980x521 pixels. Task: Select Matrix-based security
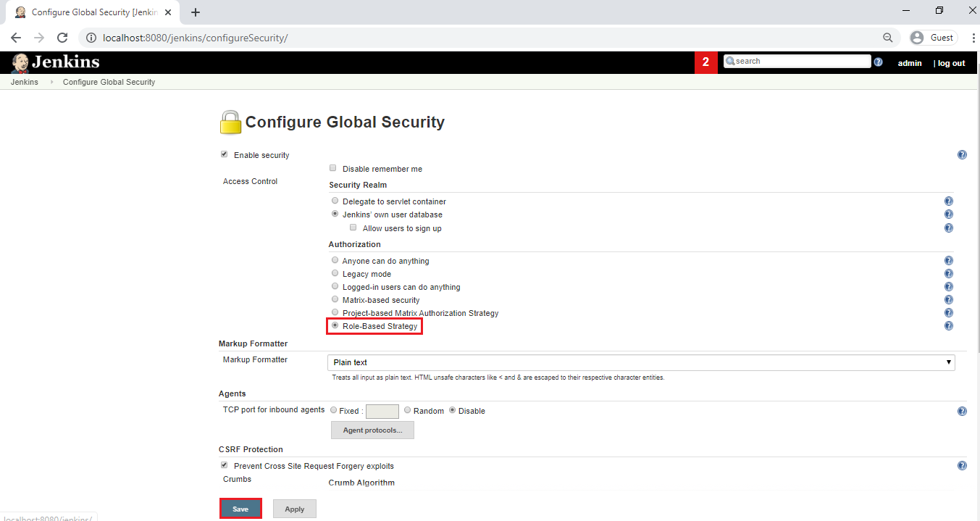[335, 299]
